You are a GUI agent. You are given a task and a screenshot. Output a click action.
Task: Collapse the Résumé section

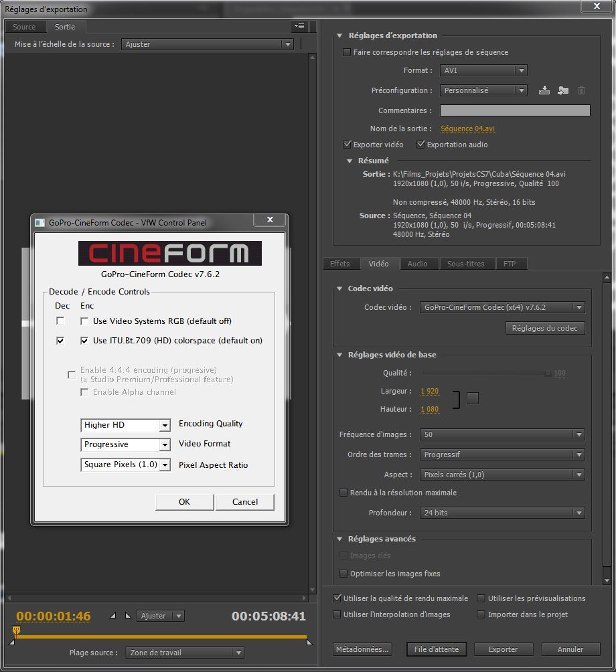[x=350, y=161]
